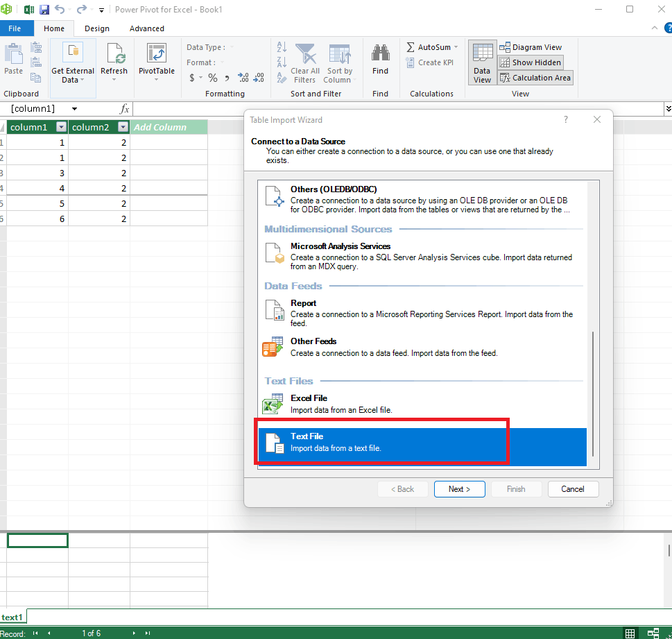Viewport: 672px width, 639px height.
Task: Undo last action in title bar
Action: click(60, 10)
